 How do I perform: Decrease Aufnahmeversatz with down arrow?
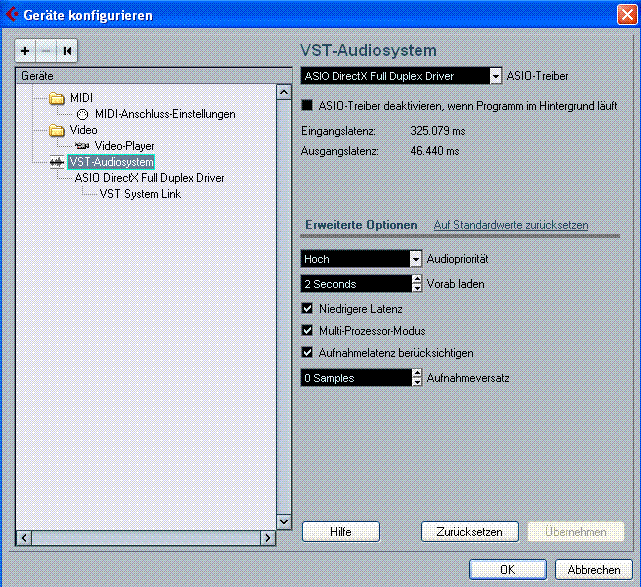point(417,382)
